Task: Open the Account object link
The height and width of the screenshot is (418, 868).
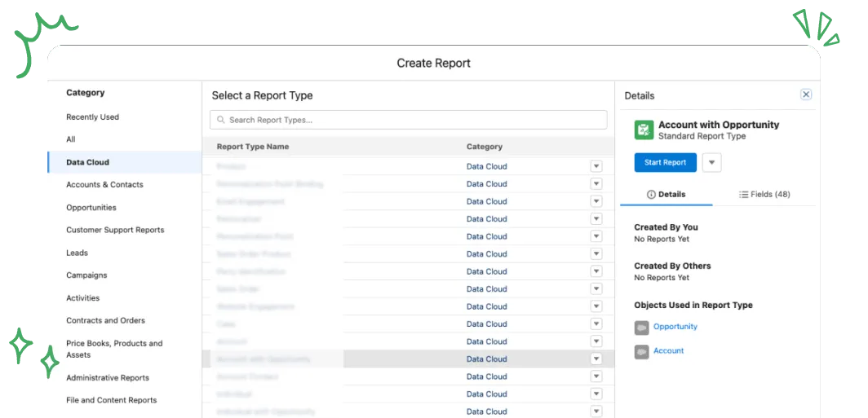Action: tap(669, 351)
